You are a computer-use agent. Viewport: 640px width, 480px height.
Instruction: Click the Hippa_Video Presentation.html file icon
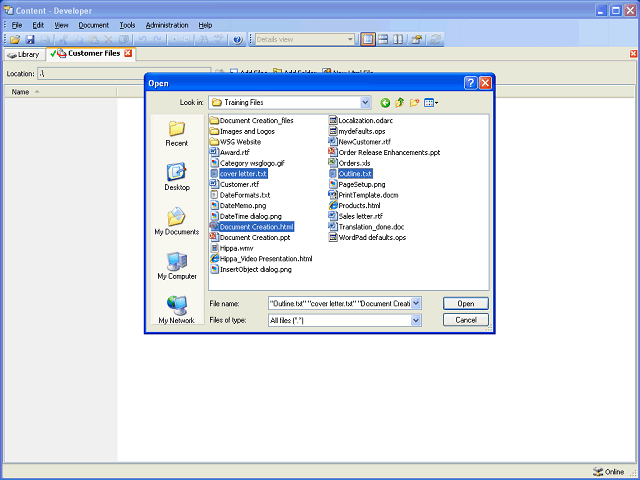tap(214, 258)
